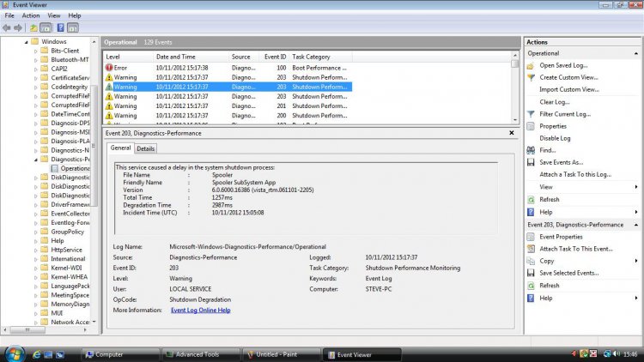Open the File menu

tap(9, 15)
